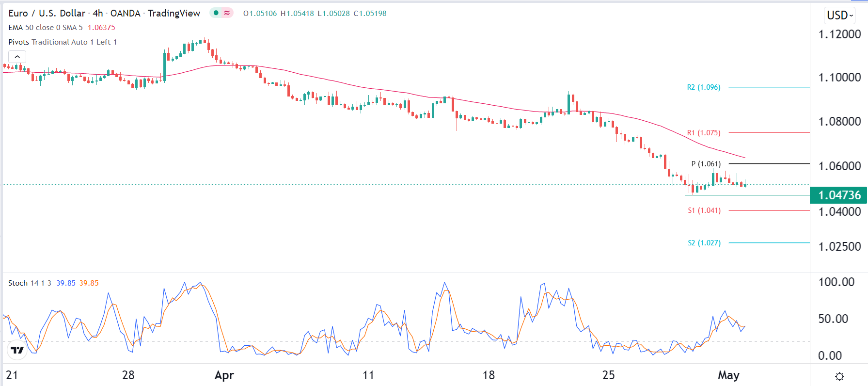Select the EMA 50 close indicator label
The image size is (868, 386).
(x=46, y=28)
